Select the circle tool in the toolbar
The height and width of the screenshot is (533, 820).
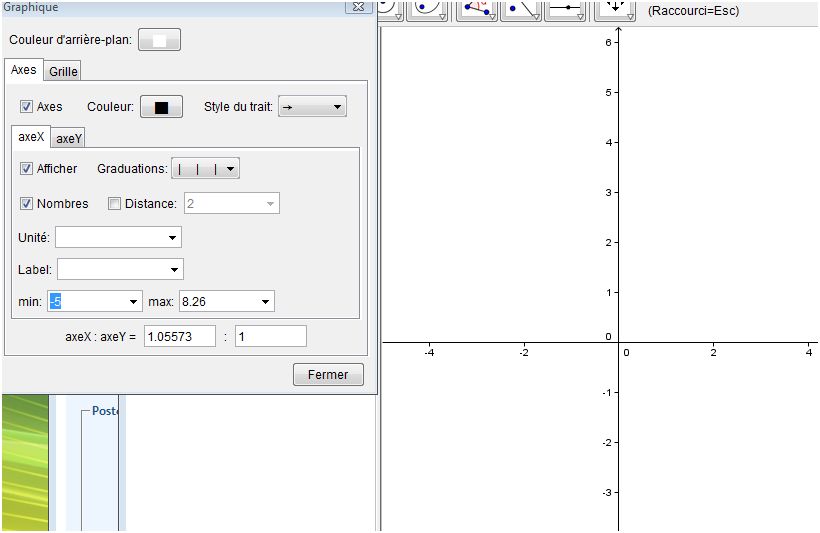[x=388, y=8]
